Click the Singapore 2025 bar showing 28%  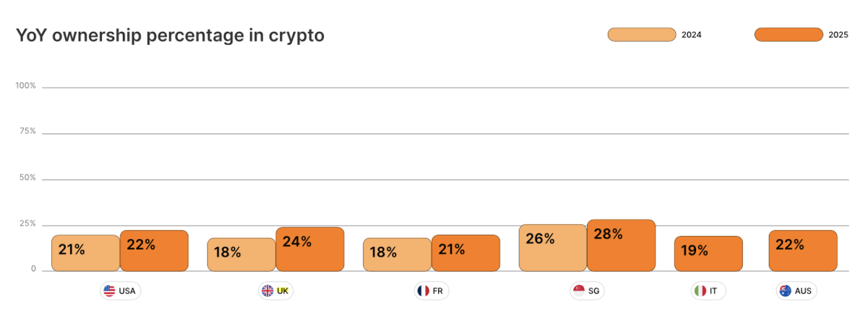point(621,245)
